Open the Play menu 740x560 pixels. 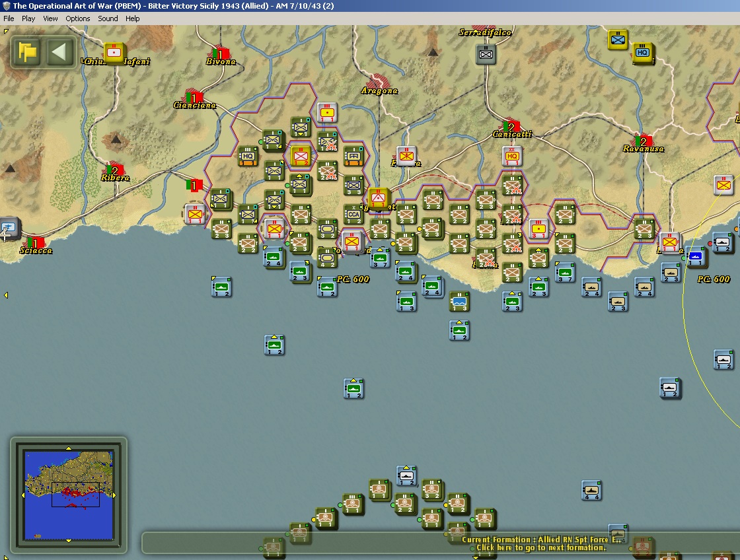click(28, 18)
